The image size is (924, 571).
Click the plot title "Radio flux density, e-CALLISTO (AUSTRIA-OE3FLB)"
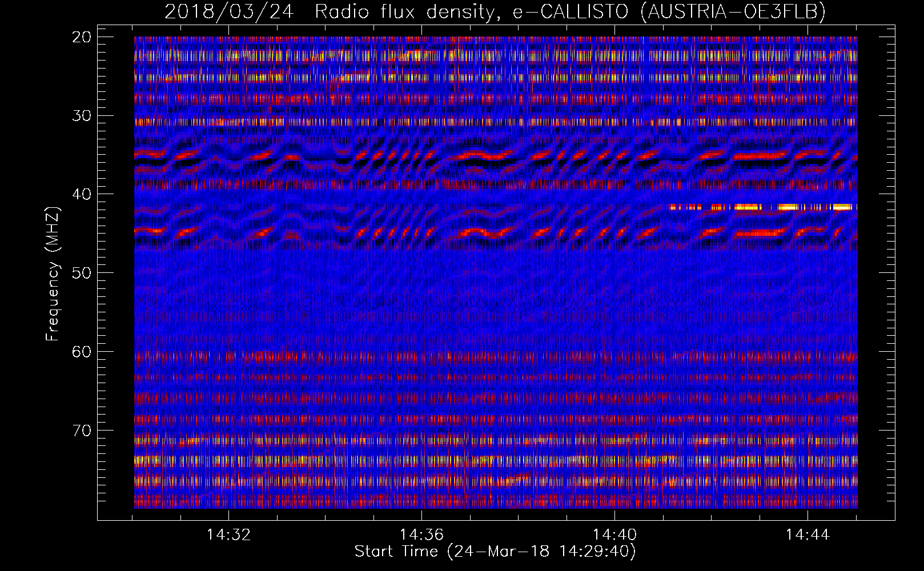point(570,11)
